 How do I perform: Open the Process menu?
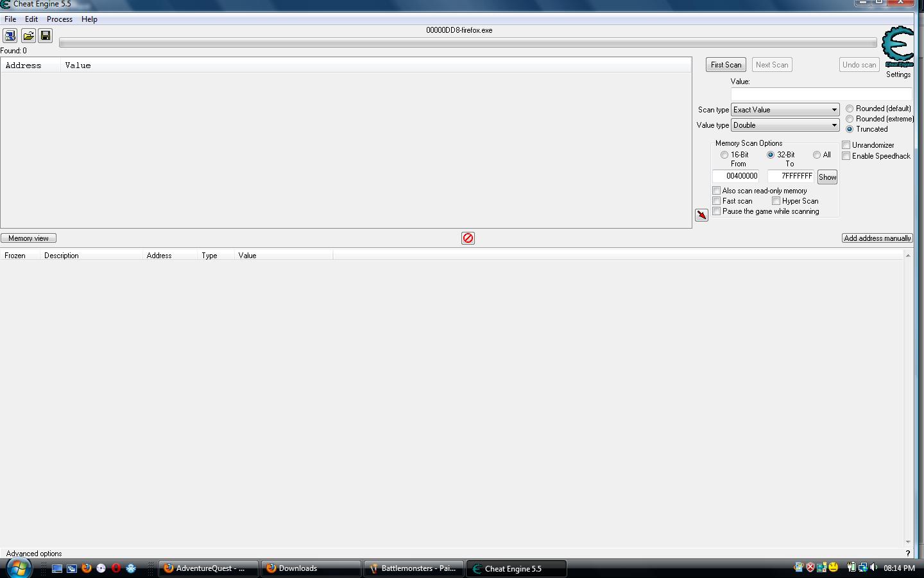point(60,19)
